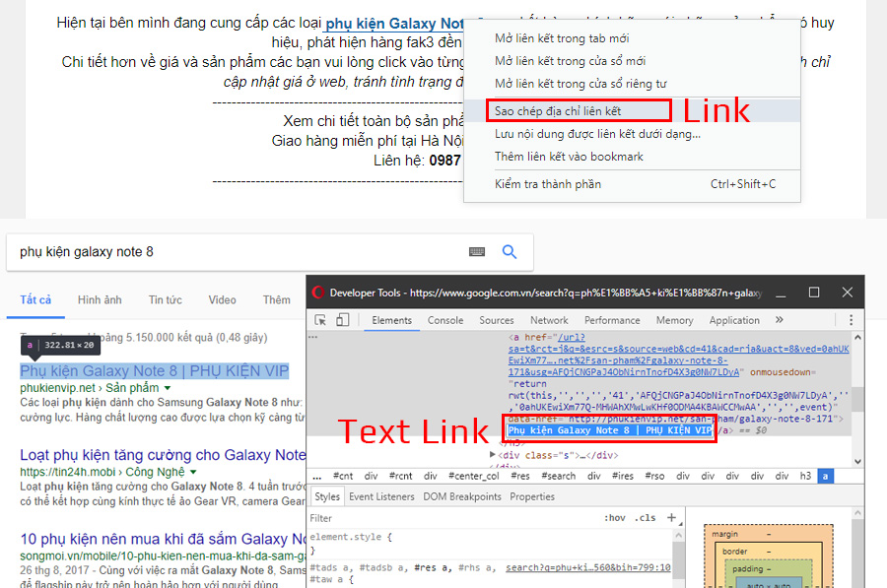This screenshot has height=588, width=887.
Task: Open result '10 phụ kiện nên mua khi đã sắm Galaxy'
Action: tap(163, 538)
